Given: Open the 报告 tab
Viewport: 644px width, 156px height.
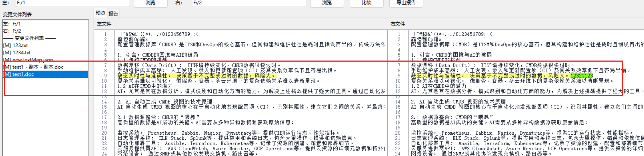Looking at the screenshot, I should click(113, 14).
